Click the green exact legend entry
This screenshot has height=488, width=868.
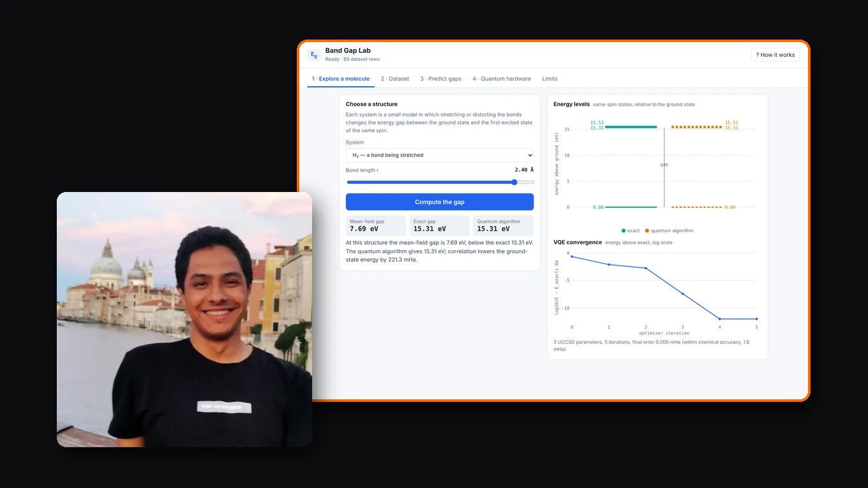tap(631, 230)
